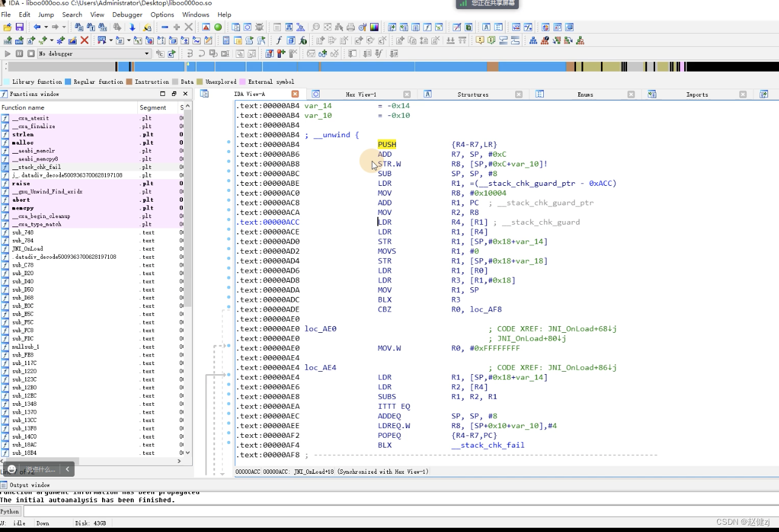Switch to the Structures tab
The image size is (779, 532).
tap(473, 95)
